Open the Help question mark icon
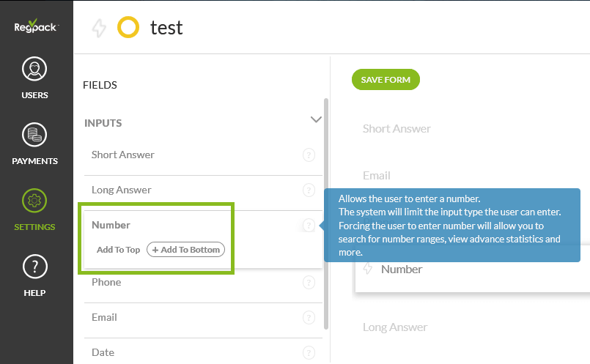This screenshot has height=364, width=590. tap(35, 267)
